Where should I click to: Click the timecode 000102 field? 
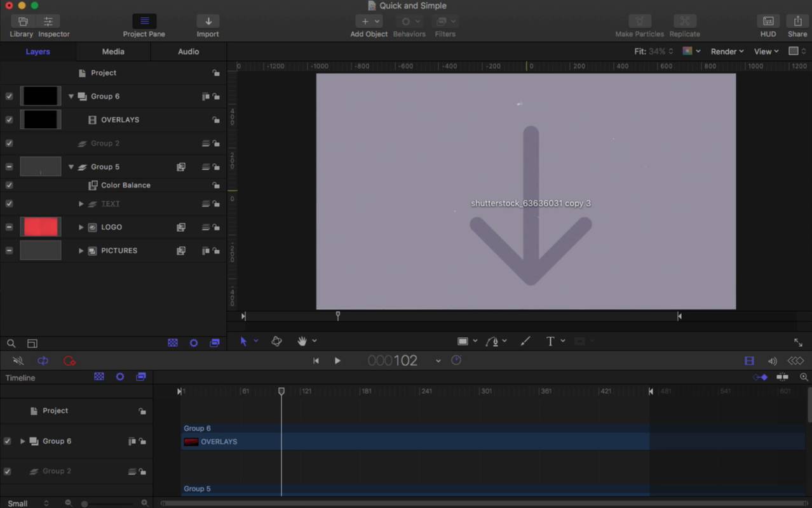[x=393, y=361]
